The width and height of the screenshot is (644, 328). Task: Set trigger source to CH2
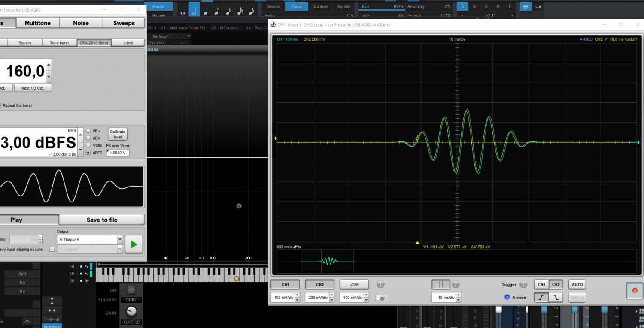click(x=556, y=284)
